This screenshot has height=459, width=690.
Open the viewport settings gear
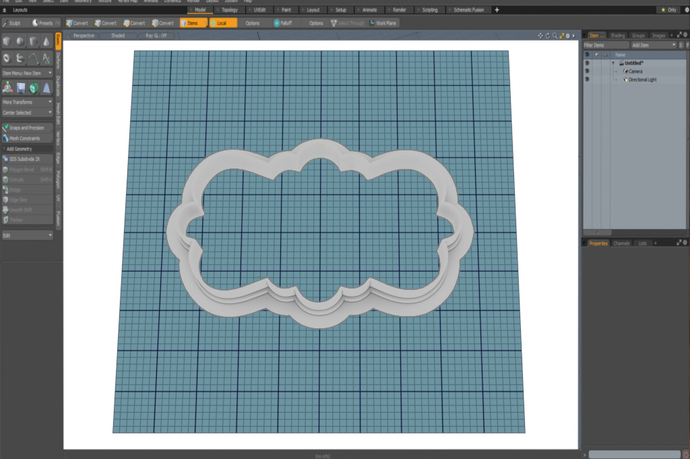click(568, 36)
